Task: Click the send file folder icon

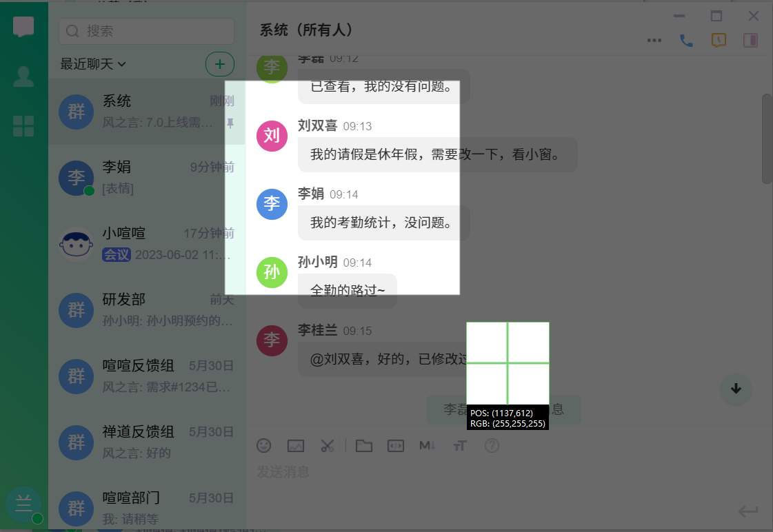Action: pos(364,446)
